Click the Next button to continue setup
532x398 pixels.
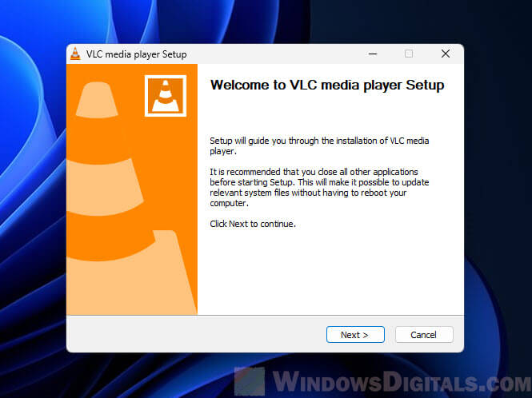coord(355,335)
